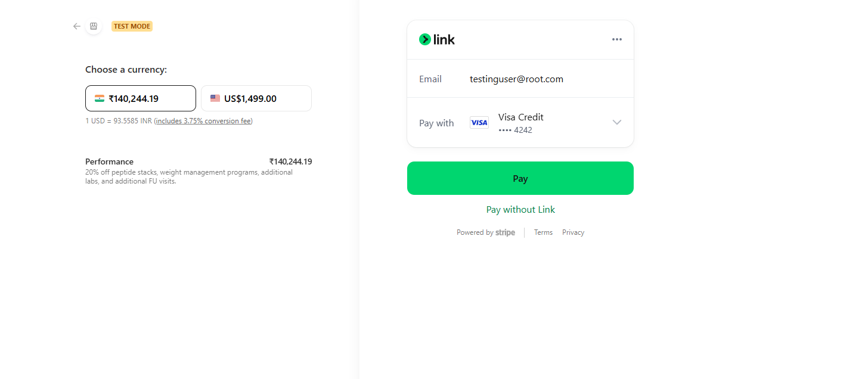The image size is (868, 379).
Task: Click the TEST MODE badge
Action: coord(132,26)
